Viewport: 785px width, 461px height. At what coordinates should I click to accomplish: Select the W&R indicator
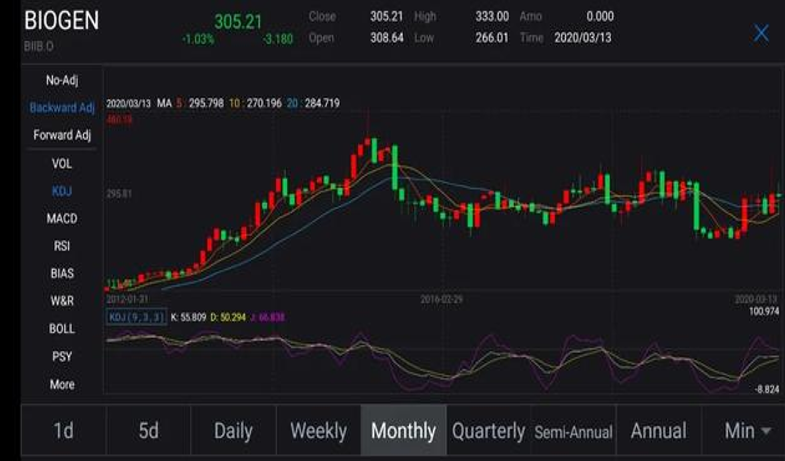pyautogui.click(x=62, y=301)
